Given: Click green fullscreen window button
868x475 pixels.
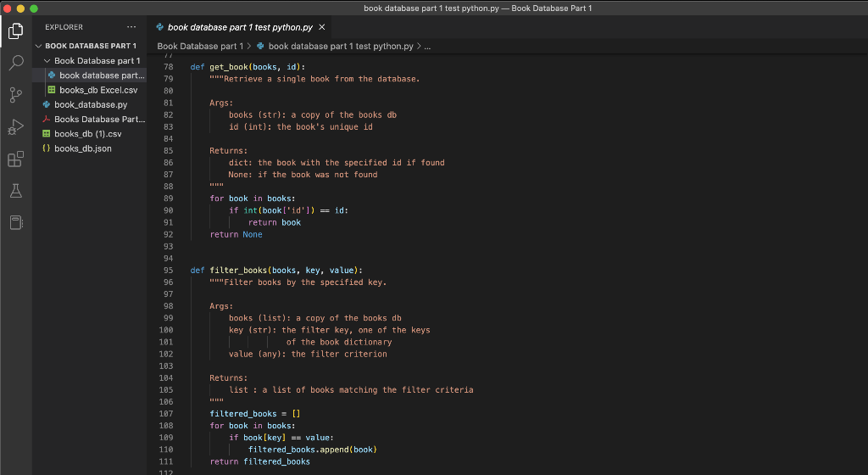Looking at the screenshot, I should pos(34,8).
